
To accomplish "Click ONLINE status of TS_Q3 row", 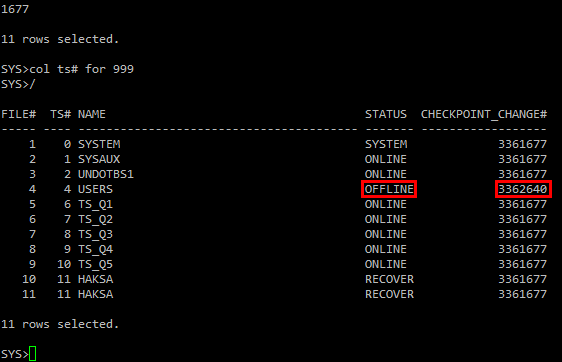I will pos(386,234).
